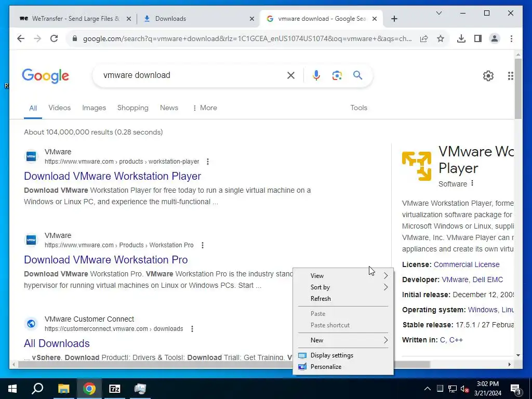Select the News search filter
Screen dimensions: 532x399
click(x=169, y=108)
